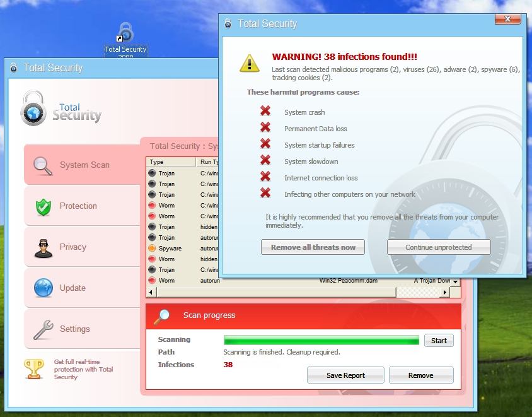The height and width of the screenshot is (417, 532).
Task: Click the yellow warning triangle icon
Action: (x=250, y=64)
